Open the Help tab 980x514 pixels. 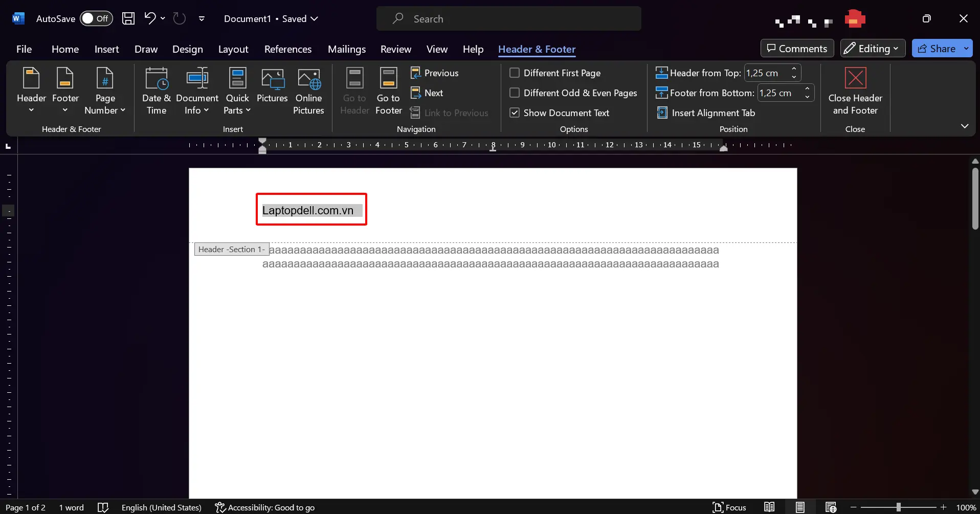coord(473,49)
